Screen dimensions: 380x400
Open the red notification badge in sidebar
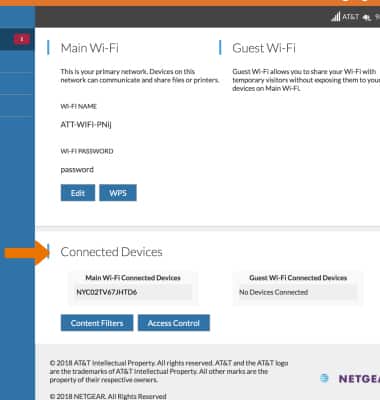(22, 39)
